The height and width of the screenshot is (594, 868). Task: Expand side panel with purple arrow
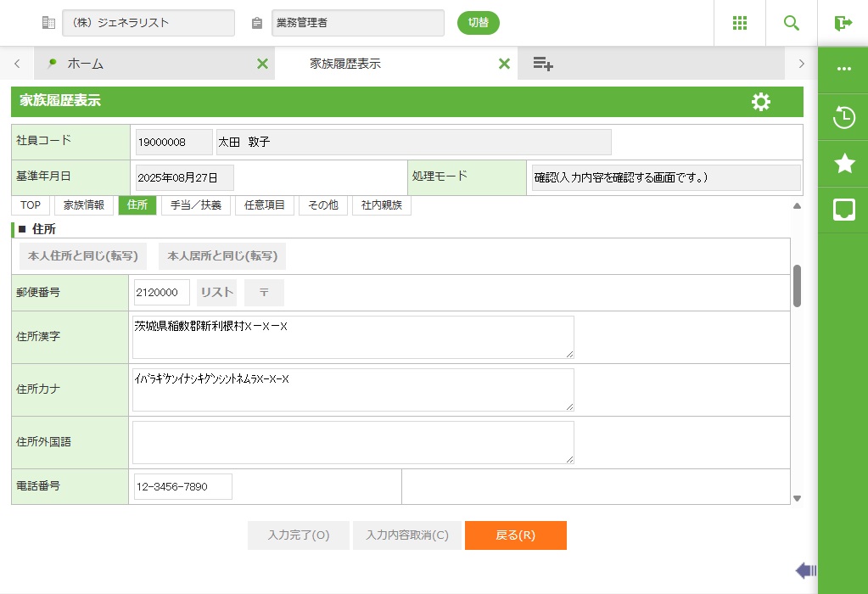805,570
